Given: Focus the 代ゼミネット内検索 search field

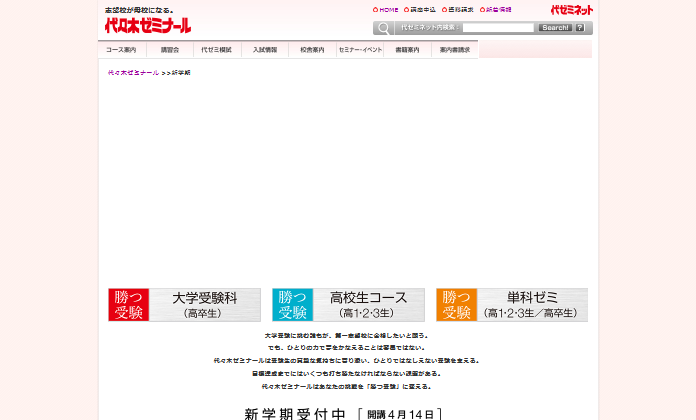Looking at the screenshot, I should 498,28.
